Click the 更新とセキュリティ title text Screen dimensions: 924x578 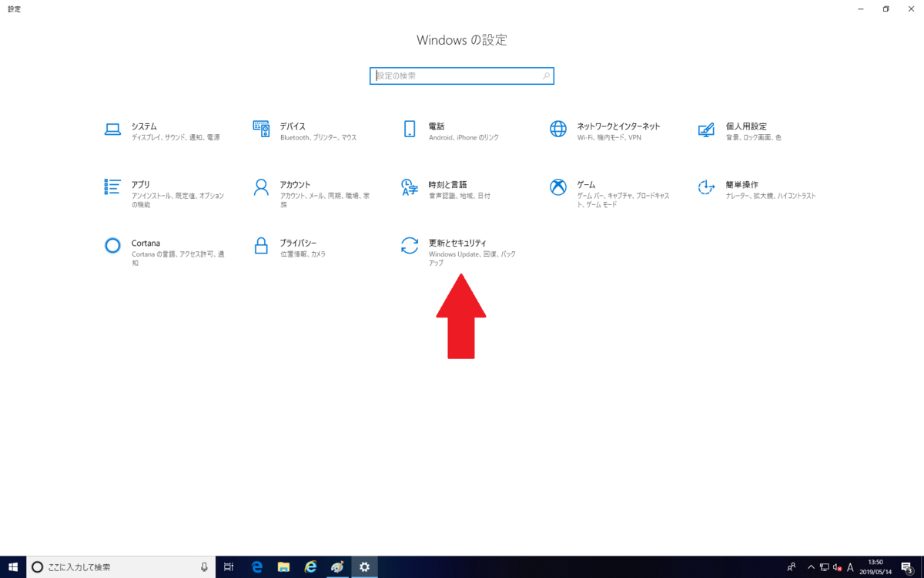[457, 243]
